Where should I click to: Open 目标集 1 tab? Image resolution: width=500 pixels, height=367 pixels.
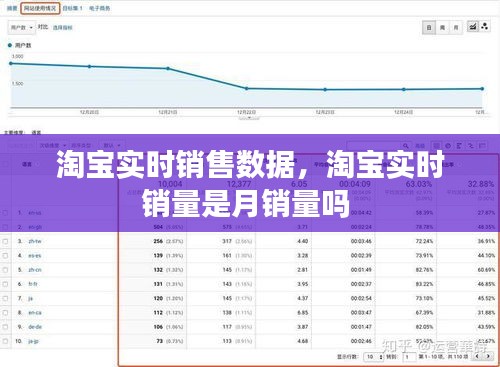(x=72, y=8)
